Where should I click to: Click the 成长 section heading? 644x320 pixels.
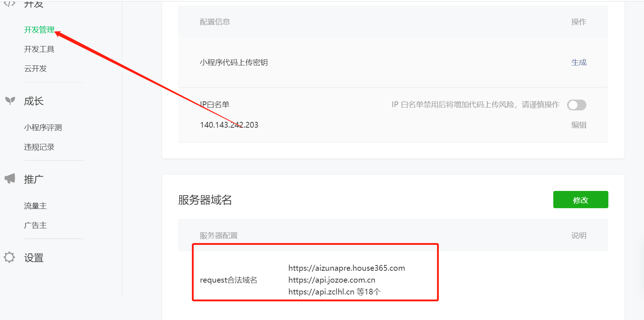click(x=33, y=101)
